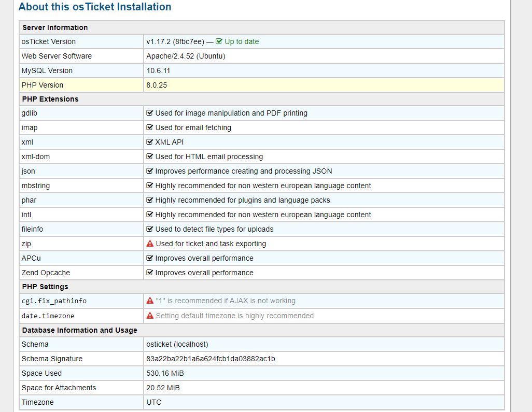Click the imap check mark icon
The image size is (532, 412).
coord(150,127)
